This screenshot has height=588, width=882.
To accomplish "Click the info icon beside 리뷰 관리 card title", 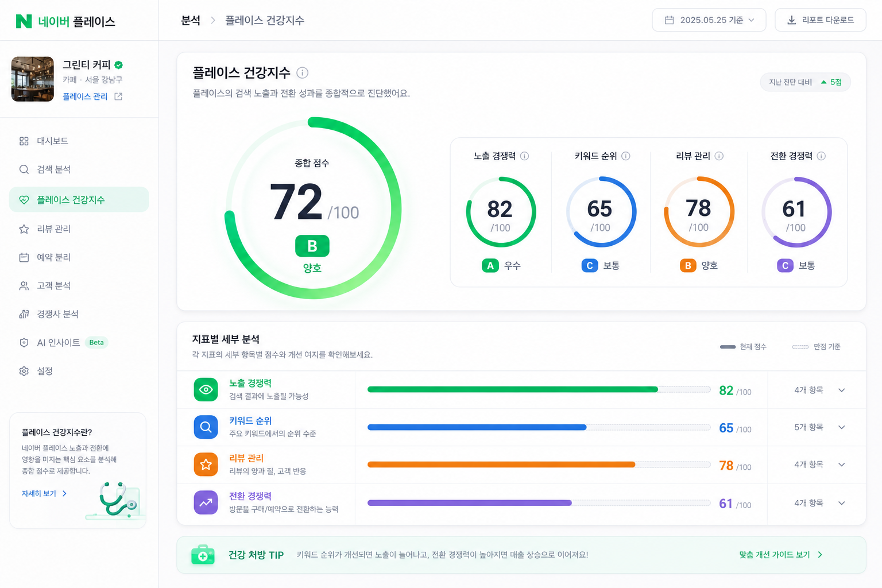I will (719, 156).
